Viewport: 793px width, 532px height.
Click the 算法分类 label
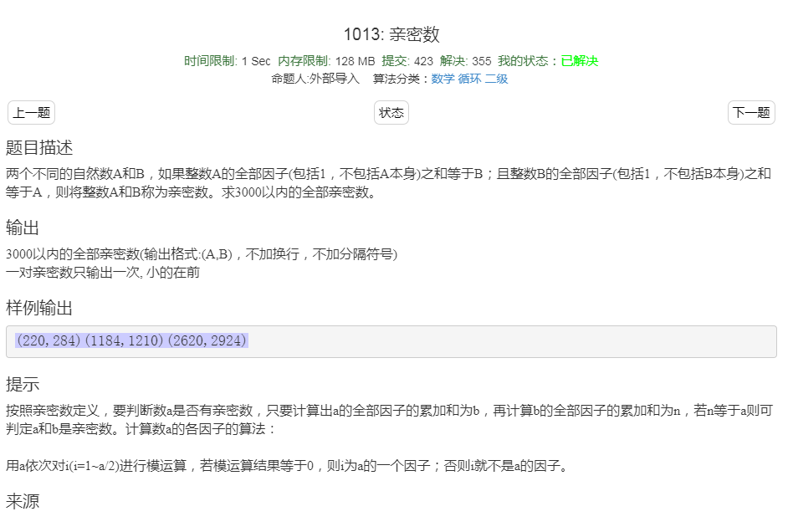[x=402, y=79]
